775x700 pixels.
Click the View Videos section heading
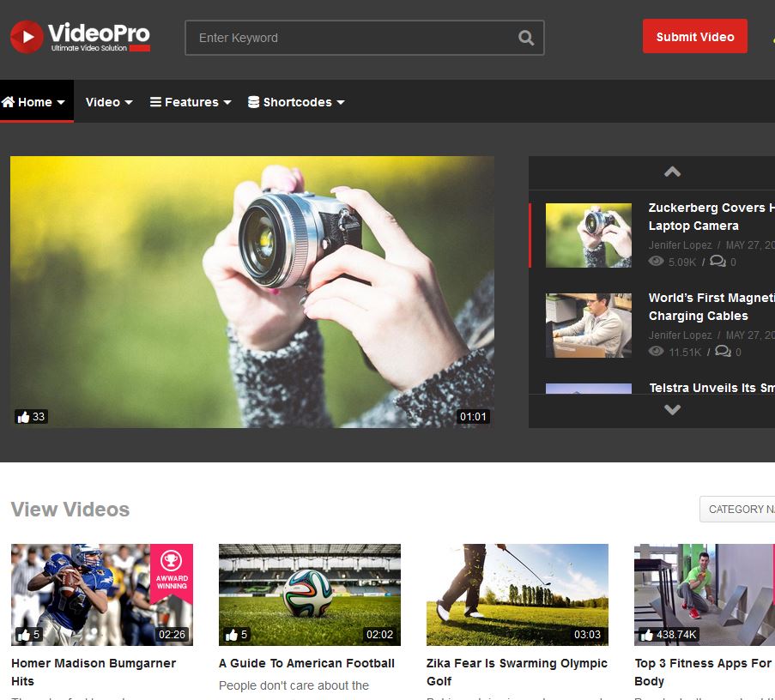coord(70,510)
